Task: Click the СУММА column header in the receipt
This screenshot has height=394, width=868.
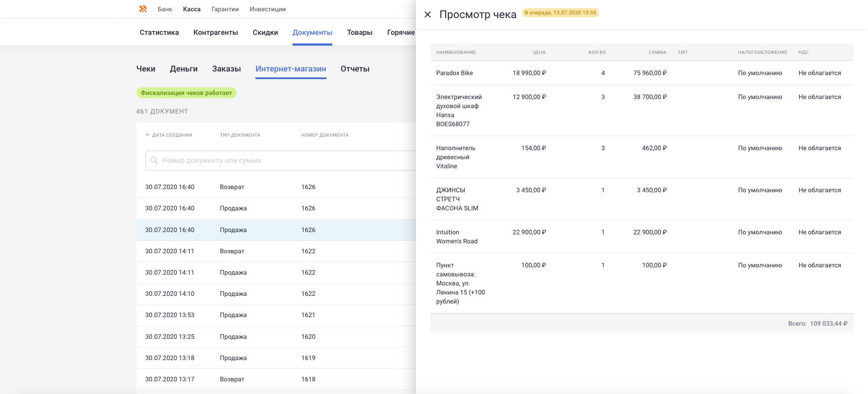Action: [x=657, y=52]
